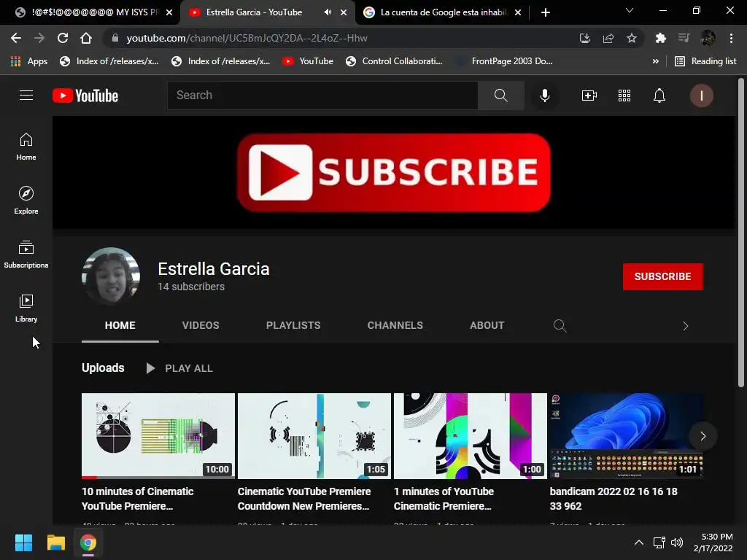
Task: Open the bandicam 2022 video thumbnail
Action: (627, 436)
